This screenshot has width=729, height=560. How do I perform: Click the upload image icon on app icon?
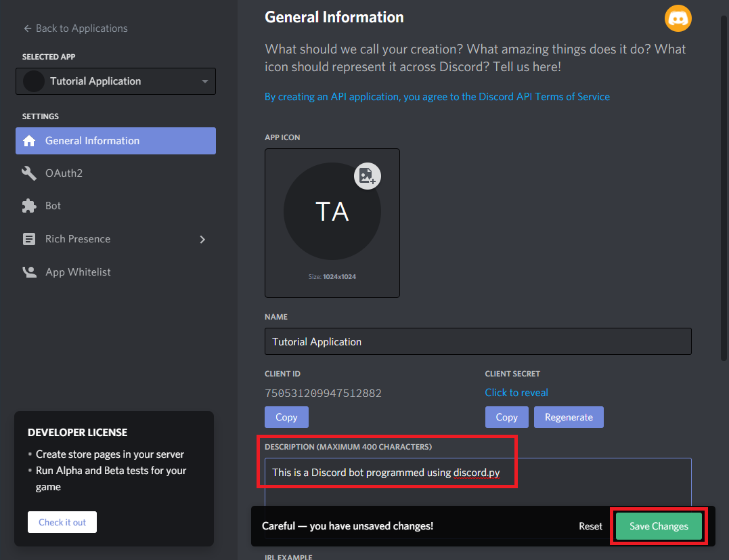pyautogui.click(x=368, y=176)
